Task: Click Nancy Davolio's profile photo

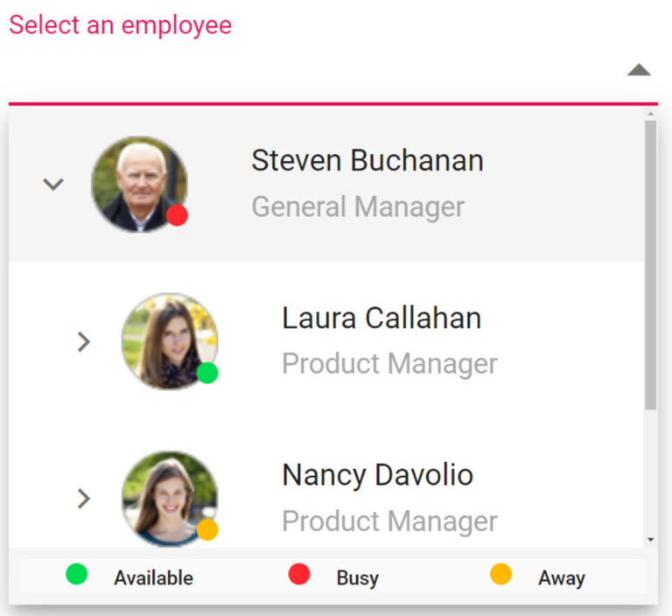Action: coord(169,498)
